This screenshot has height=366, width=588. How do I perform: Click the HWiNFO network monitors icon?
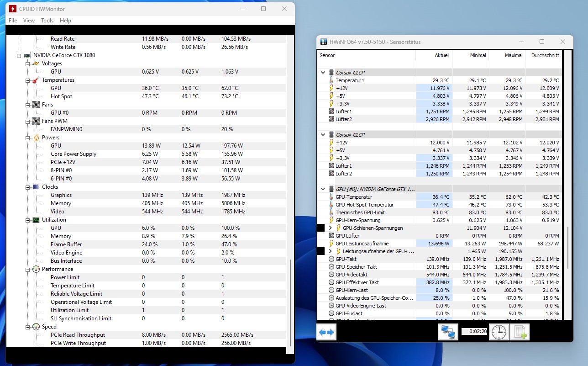448,332
